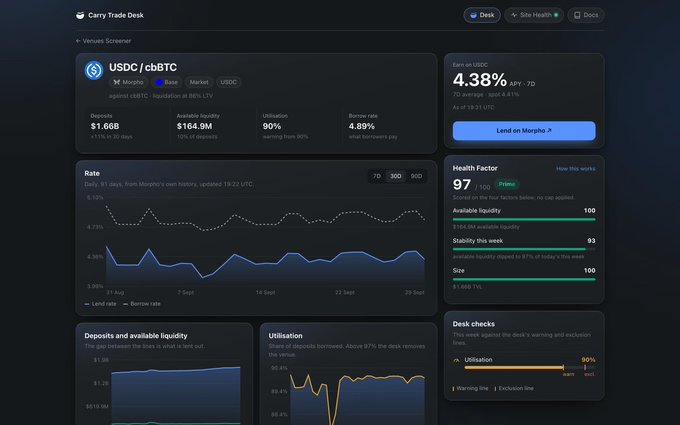This screenshot has width=680, height=425.
Task: Click the Deposits and available liquidity chart
Action: 175,392
